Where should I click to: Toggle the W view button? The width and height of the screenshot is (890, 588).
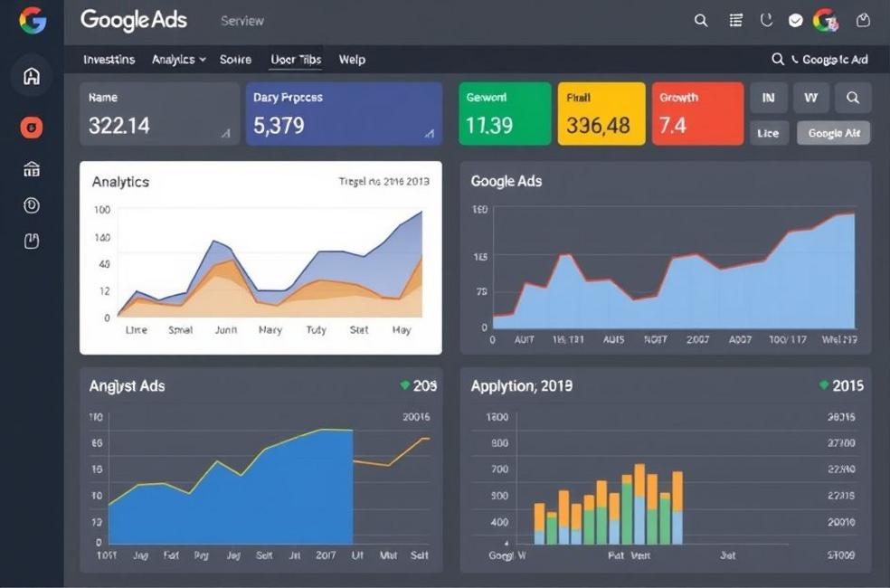point(810,97)
